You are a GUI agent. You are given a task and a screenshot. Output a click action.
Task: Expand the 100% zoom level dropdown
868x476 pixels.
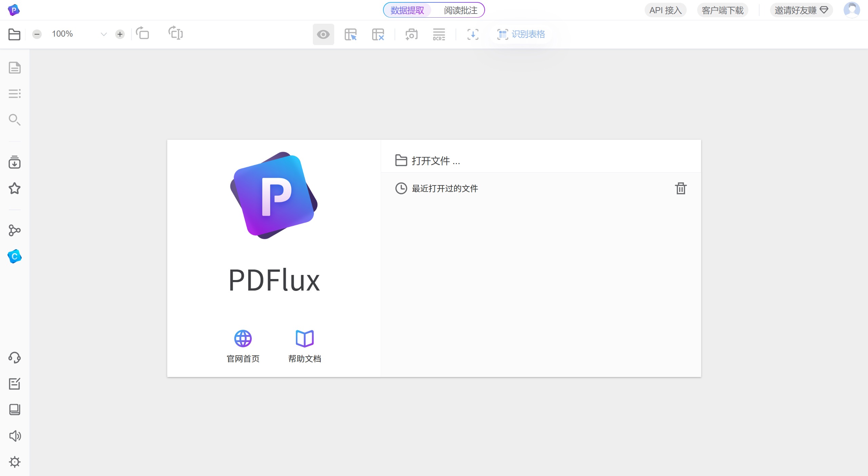point(104,34)
